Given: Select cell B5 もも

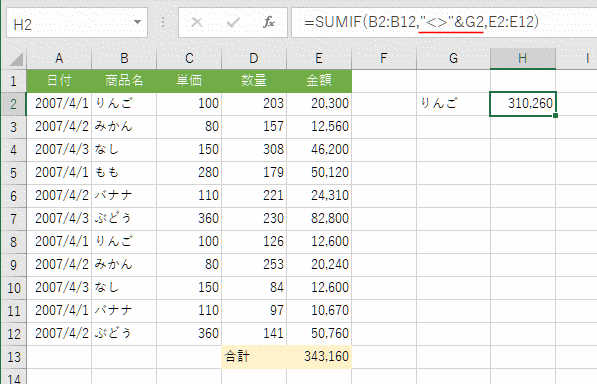Looking at the screenshot, I should 124,173.
